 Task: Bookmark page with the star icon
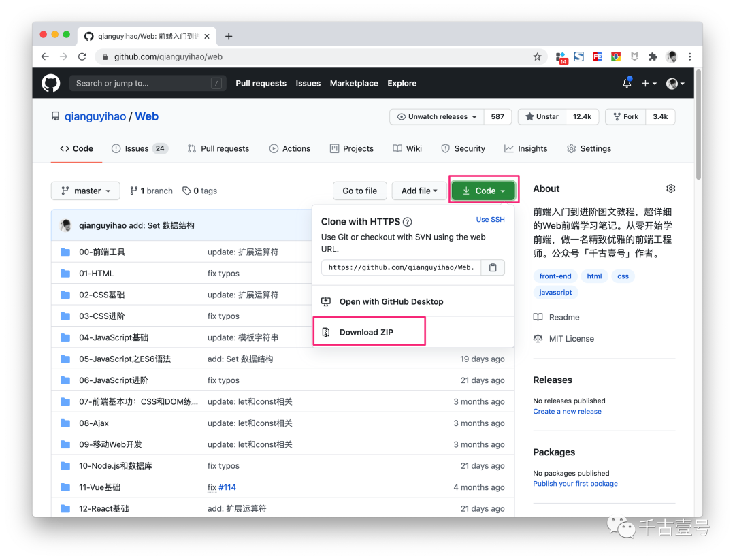pos(537,56)
